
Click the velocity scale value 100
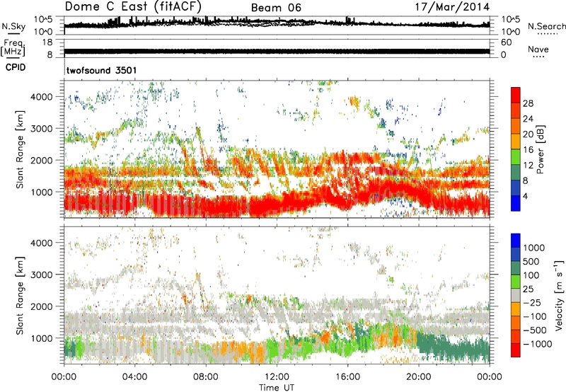click(x=531, y=275)
